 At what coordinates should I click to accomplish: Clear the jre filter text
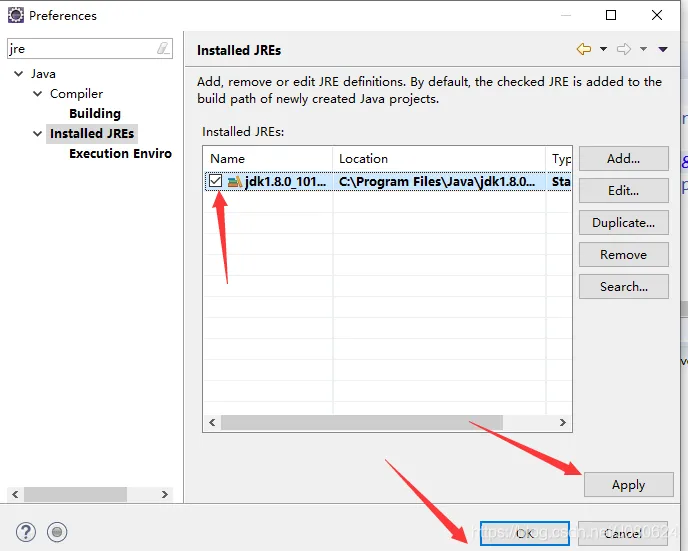click(163, 48)
